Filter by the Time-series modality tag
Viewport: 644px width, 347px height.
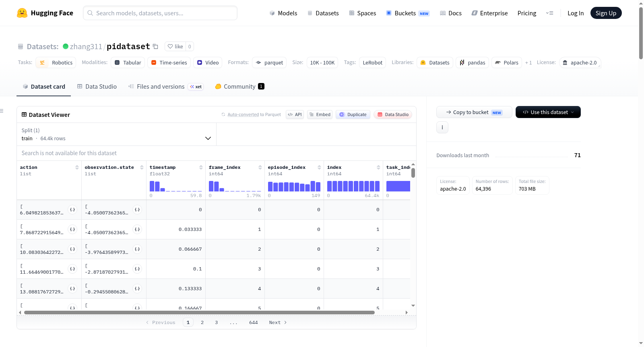[169, 62]
